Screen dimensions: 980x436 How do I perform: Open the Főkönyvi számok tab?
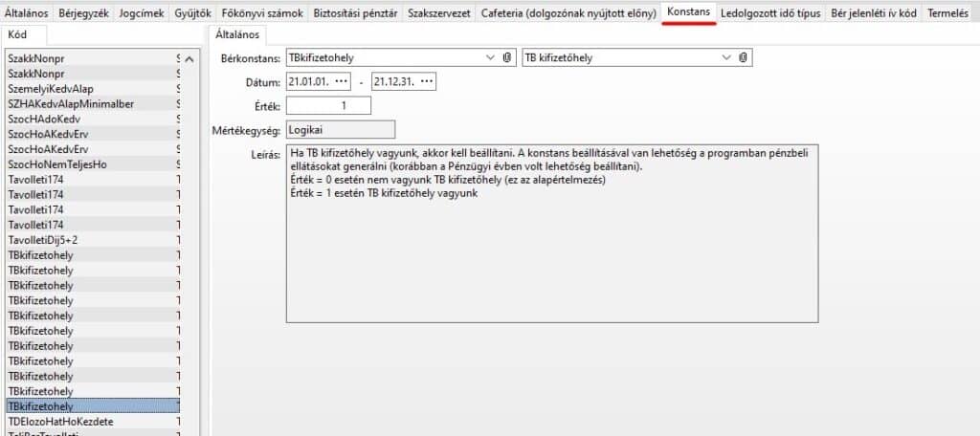coord(262,12)
